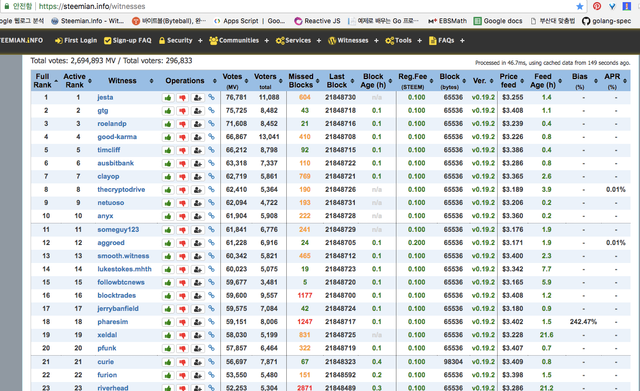The height and width of the screenshot is (391, 640).
Task: Open jesta witness profile link
Action: point(105,97)
